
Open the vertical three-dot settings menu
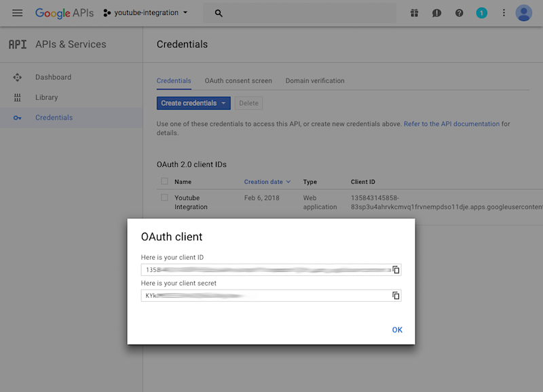(504, 13)
